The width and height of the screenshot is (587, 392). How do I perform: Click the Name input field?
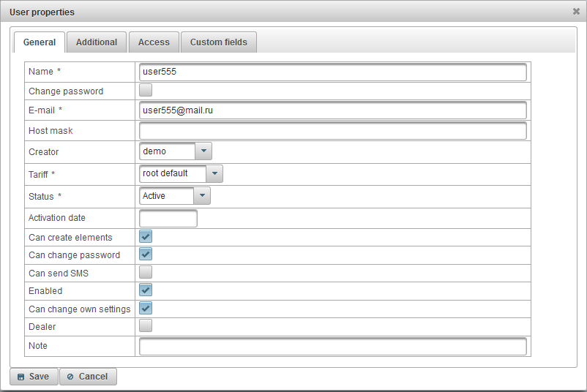click(x=332, y=72)
